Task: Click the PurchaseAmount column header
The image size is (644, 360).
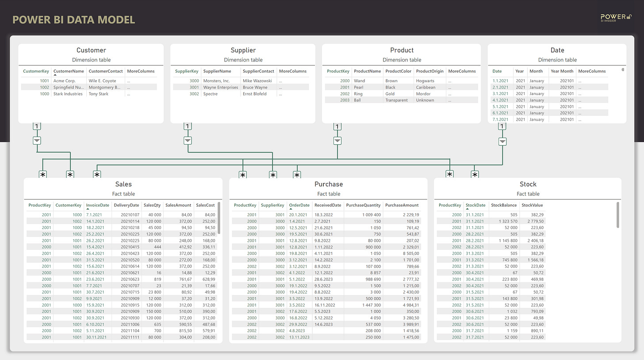Action: (x=402, y=205)
